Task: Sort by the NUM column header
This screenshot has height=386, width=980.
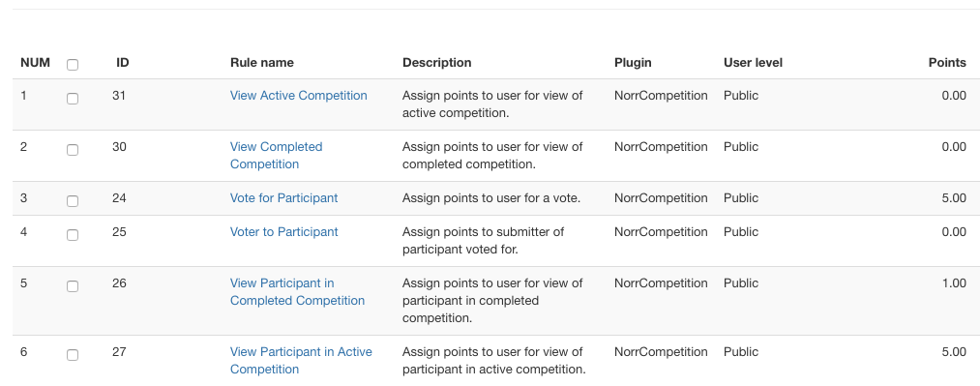Action: (x=35, y=63)
